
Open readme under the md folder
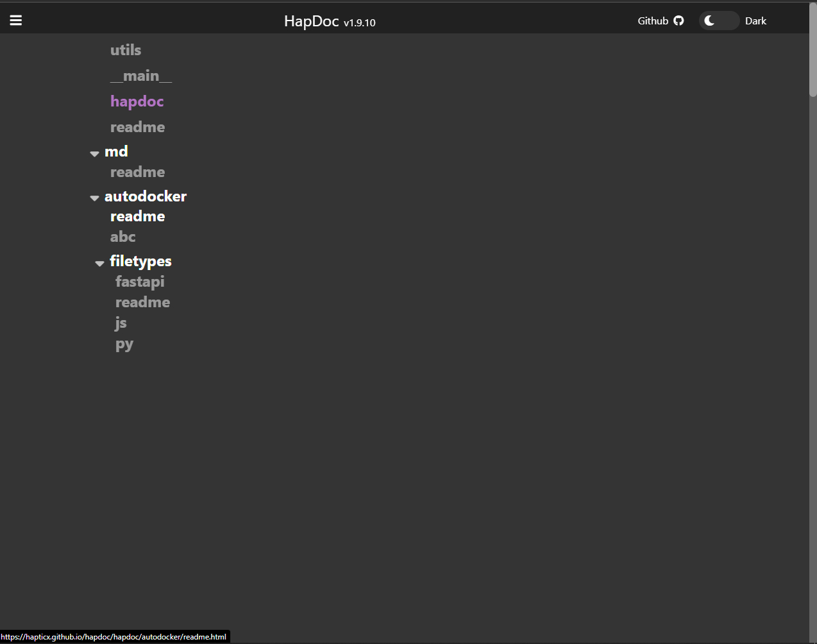137,172
